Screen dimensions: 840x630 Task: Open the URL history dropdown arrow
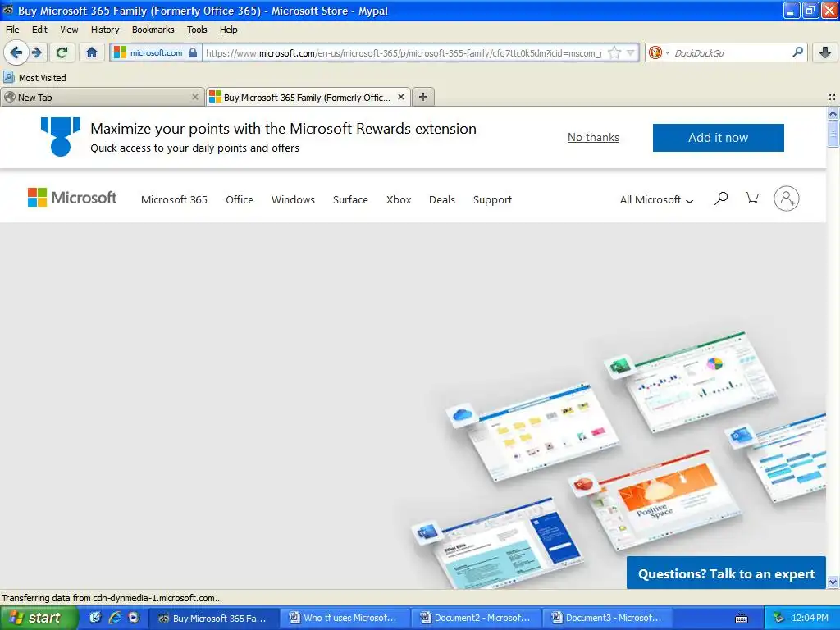631,52
